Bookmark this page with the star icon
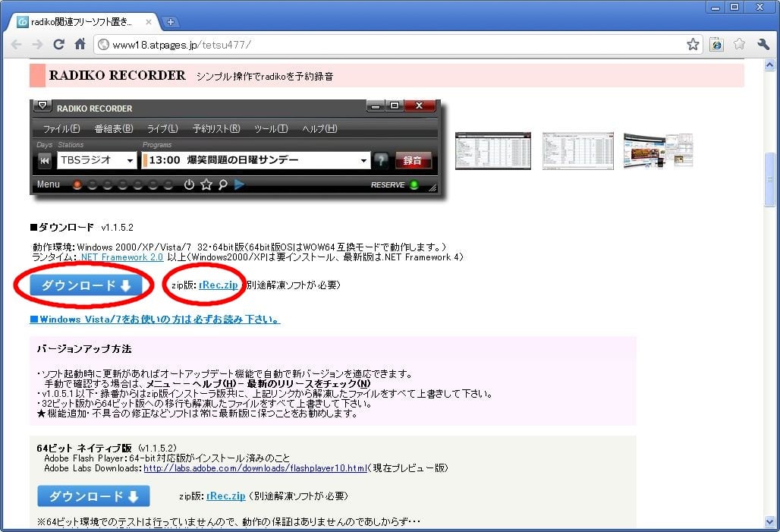 pos(693,45)
